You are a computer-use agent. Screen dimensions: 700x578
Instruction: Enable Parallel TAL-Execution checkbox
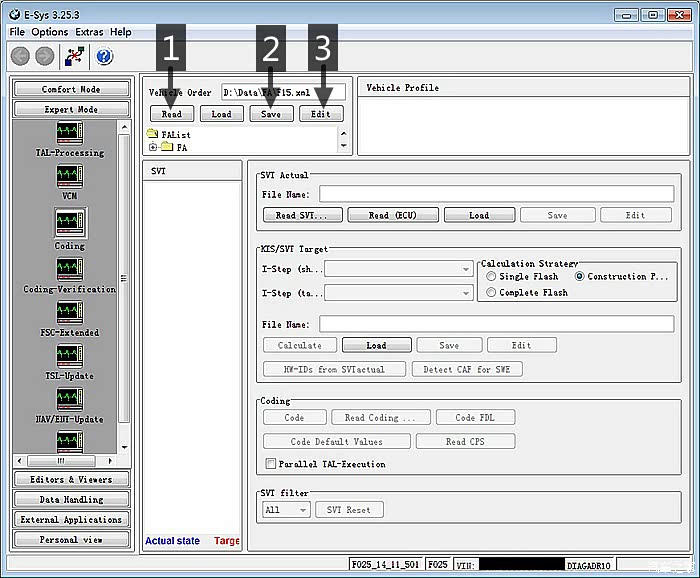tap(271, 464)
